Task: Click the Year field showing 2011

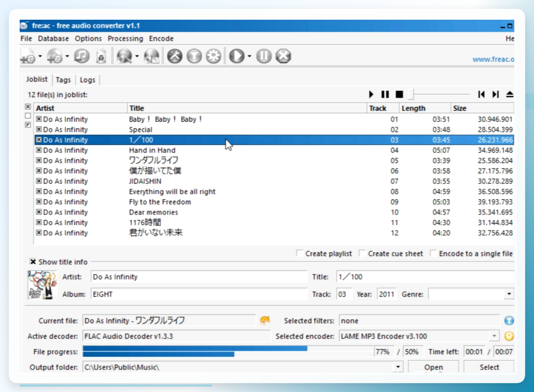Action: pos(387,294)
